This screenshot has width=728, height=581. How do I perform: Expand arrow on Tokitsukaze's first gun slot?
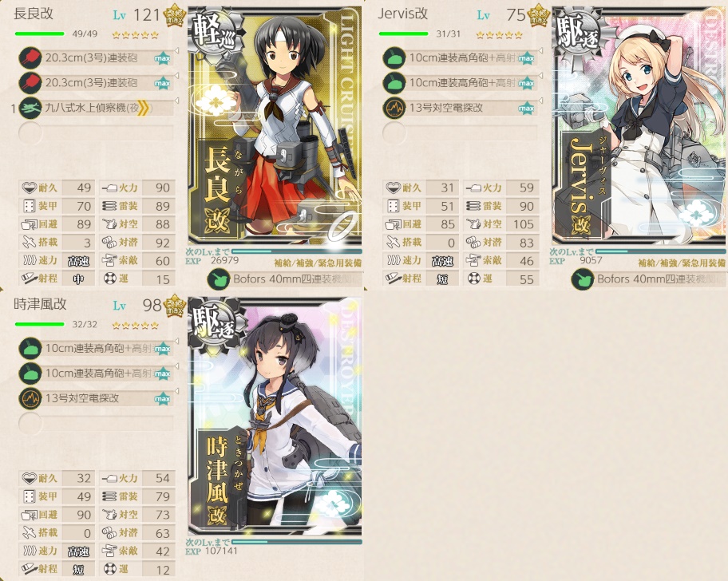[177, 341]
